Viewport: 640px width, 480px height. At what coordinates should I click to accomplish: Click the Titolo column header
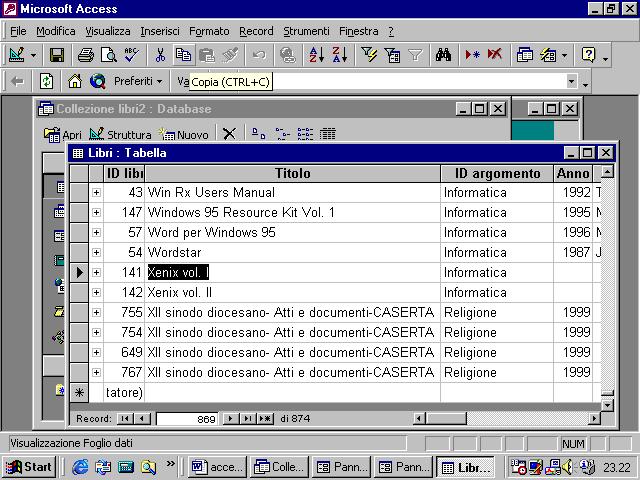[292, 173]
